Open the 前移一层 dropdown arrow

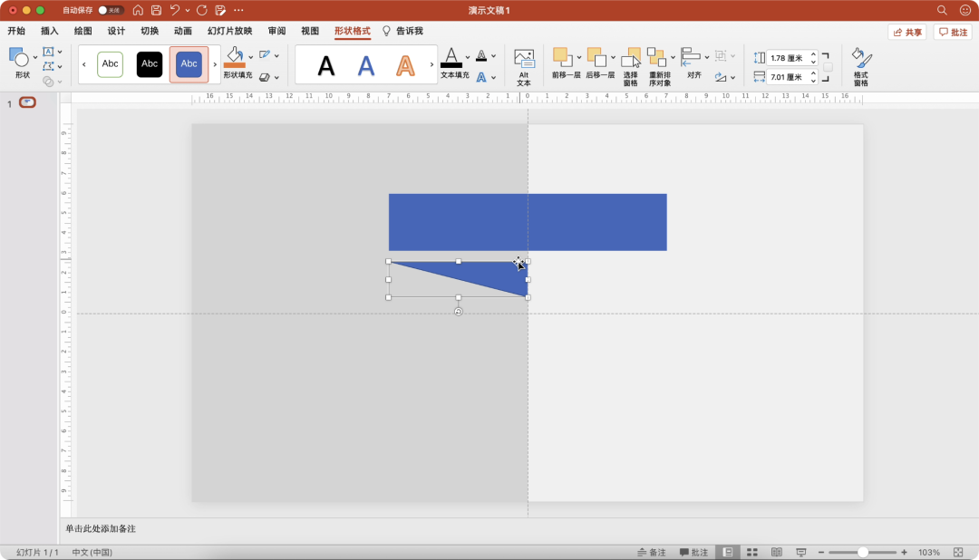tap(578, 57)
